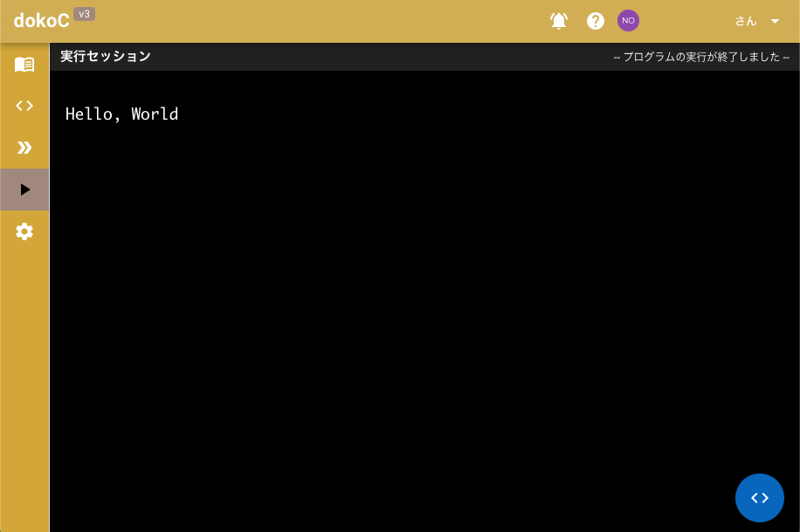Click the double chevron icon in sidebar

24,148
